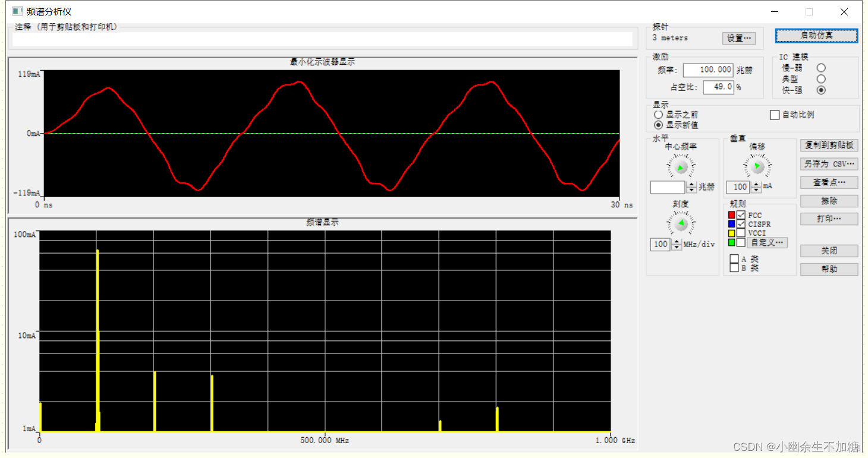The height and width of the screenshot is (458, 868).
Task: Click the "3 meters" probe text
Action: coord(670,37)
